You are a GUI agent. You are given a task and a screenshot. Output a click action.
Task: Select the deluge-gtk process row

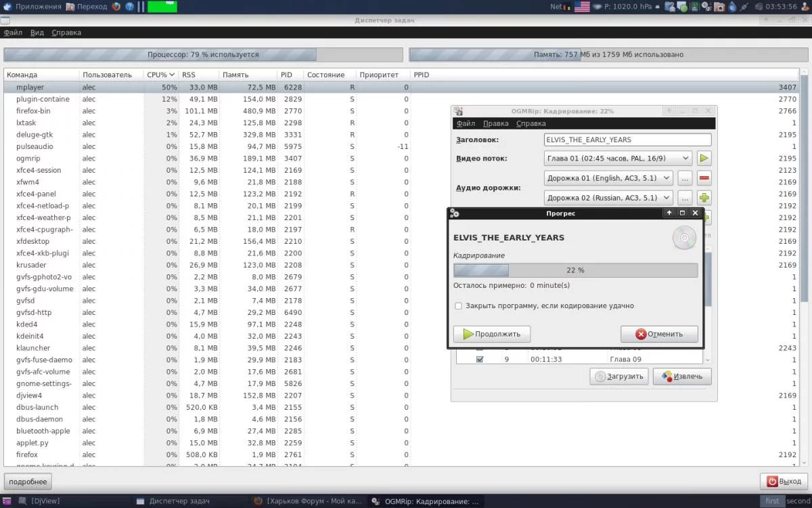pos(402,135)
